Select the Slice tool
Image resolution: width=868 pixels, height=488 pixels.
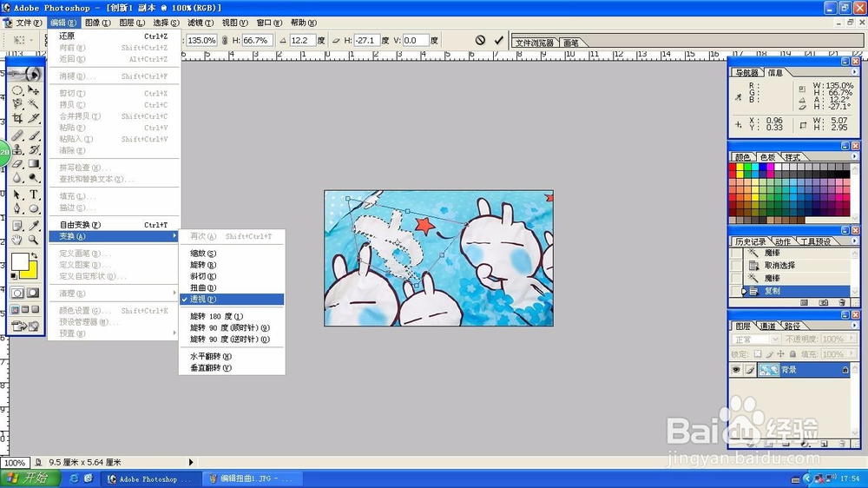pyautogui.click(x=34, y=118)
